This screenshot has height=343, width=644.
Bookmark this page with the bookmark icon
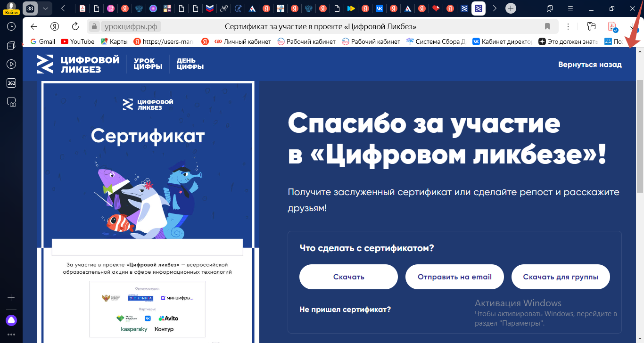tap(547, 26)
